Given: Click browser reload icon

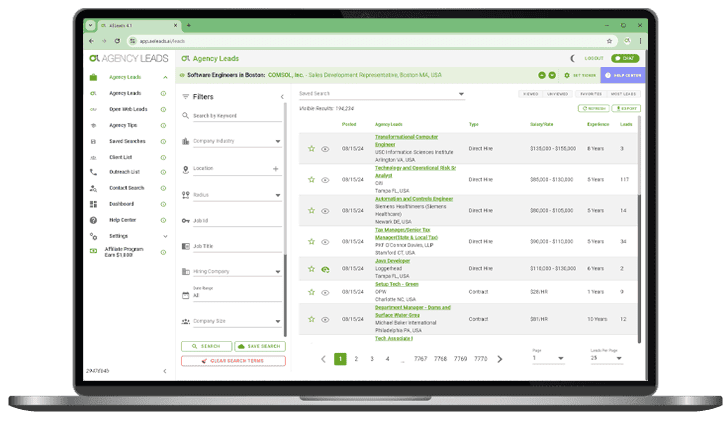Looking at the screenshot, I should [x=117, y=41].
